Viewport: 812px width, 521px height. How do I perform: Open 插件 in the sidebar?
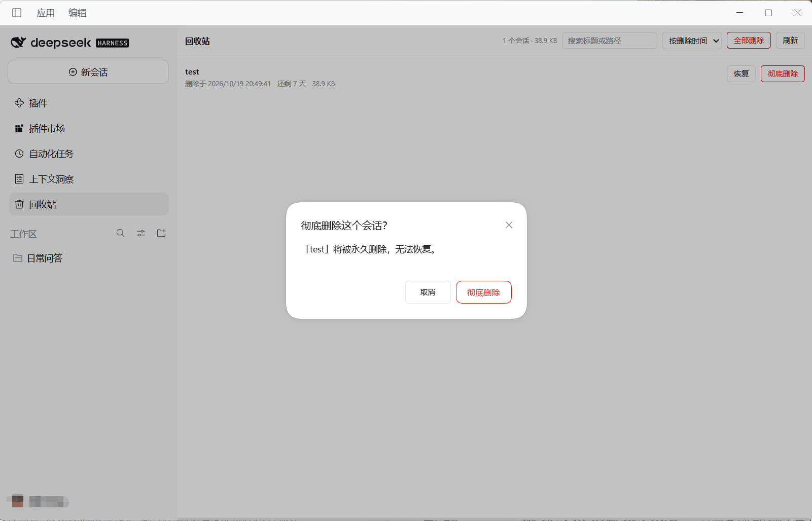point(89,103)
